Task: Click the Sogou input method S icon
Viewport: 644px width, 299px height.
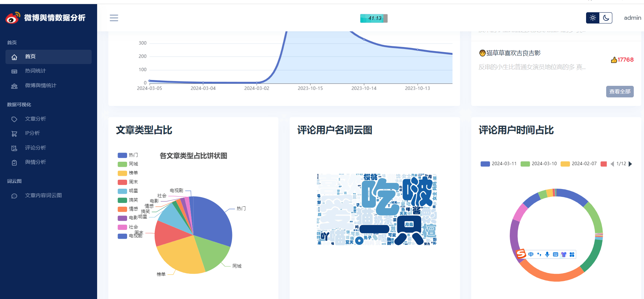Action: (x=521, y=254)
